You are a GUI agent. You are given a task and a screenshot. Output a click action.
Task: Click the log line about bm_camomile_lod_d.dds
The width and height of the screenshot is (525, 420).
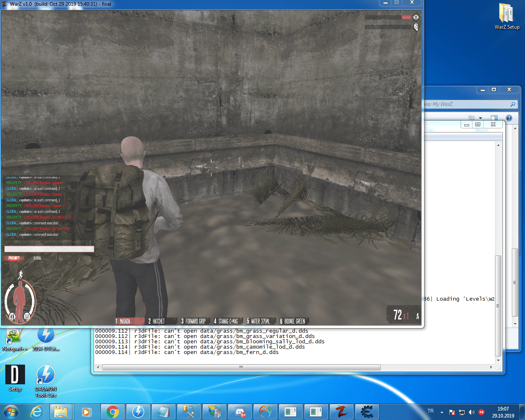pos(200,347)
